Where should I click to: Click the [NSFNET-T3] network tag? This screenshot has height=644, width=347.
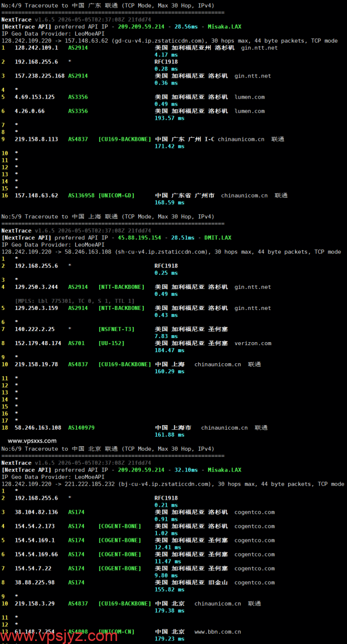pyautogui.click(x=117, y=330)
